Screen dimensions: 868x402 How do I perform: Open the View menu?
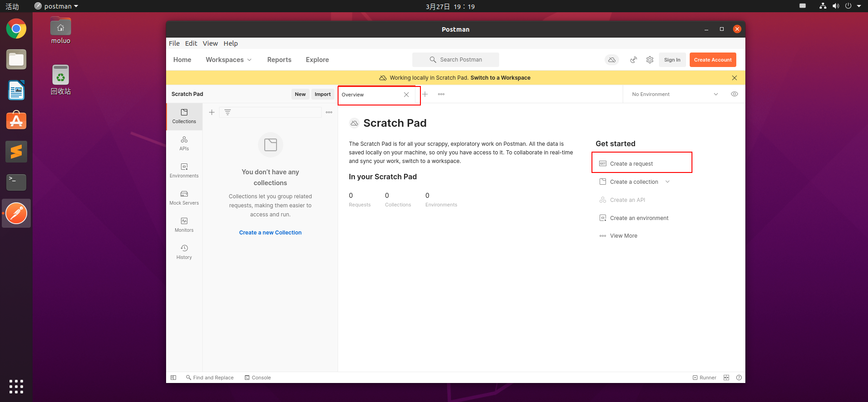click(210, 43)
